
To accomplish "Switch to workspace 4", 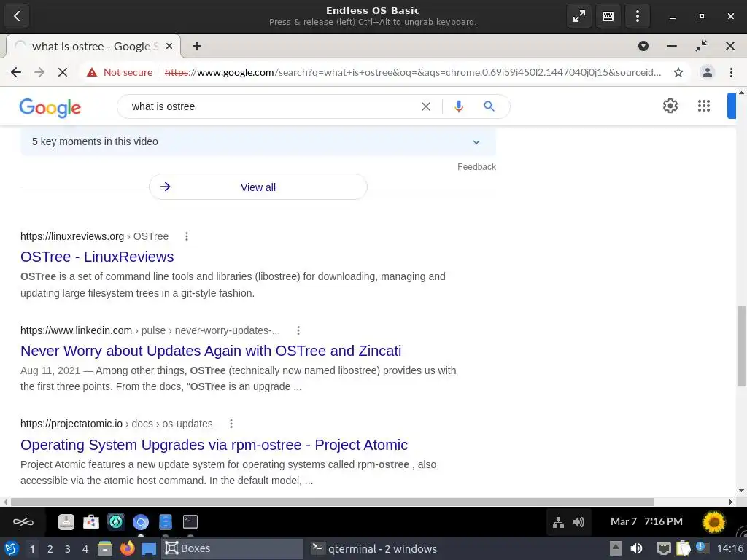I will click(85, 549).
